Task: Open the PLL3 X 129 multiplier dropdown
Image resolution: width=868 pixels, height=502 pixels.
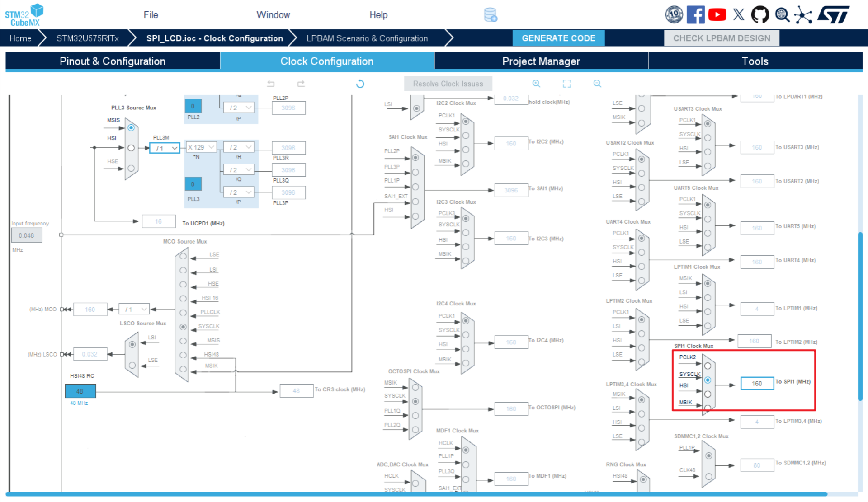Action: pyautogui.click(x=201, y=147)
